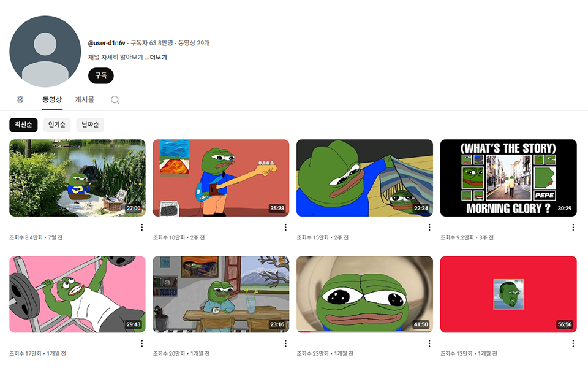Click the 동영상 29개 video count
The image size is (588, 368).
[x=194, y=43]
